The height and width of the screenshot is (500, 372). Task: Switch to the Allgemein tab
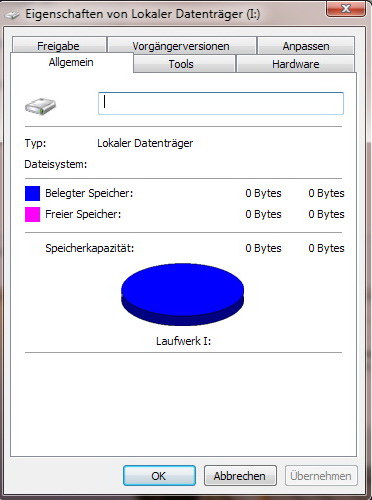tap(71, 62)
